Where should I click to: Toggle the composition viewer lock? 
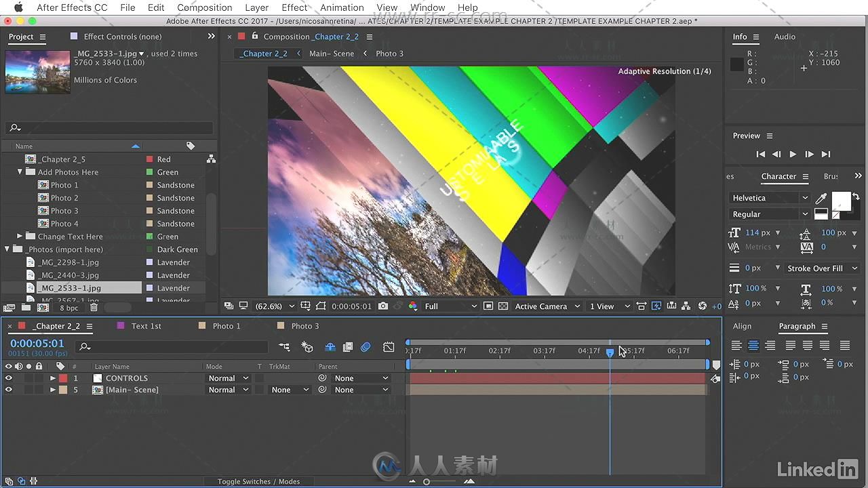pos(255,37)
